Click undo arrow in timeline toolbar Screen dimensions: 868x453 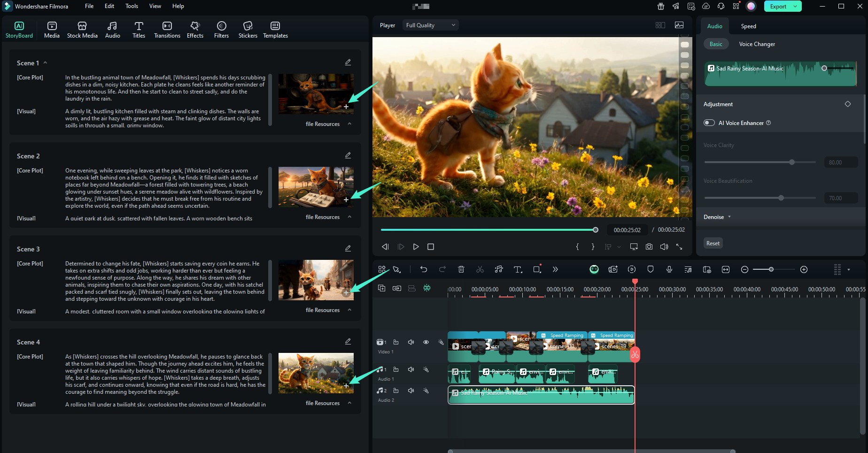click(424, 269)
